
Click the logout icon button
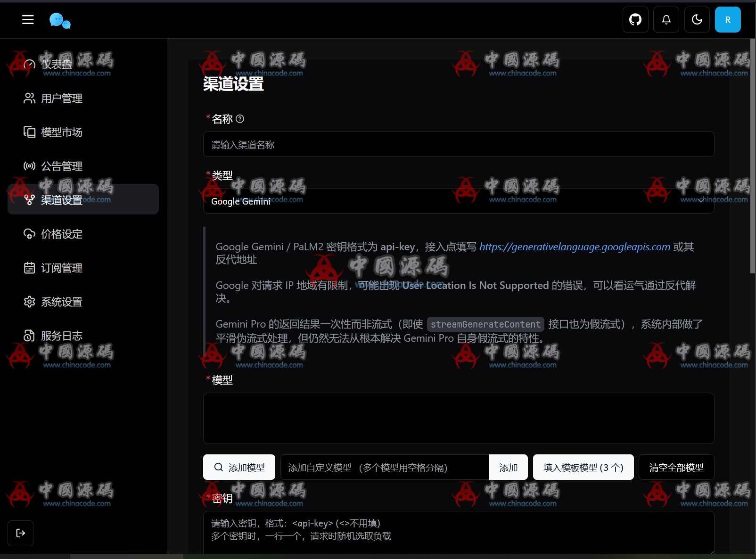point(20,533)
